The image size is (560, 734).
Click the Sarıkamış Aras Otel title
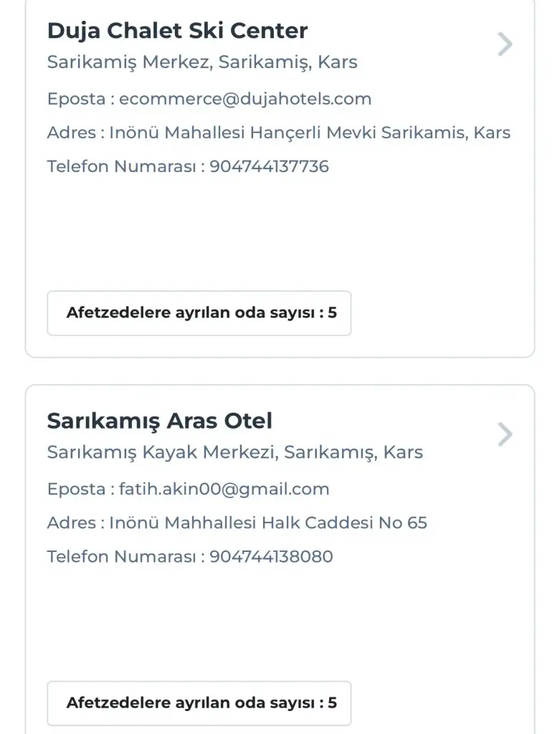point(159,421)
